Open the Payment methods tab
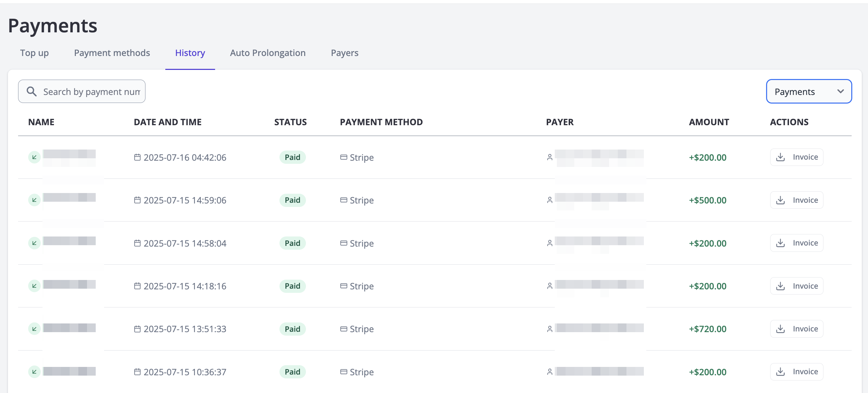This screenshot has height=393, width=868. [x=112, y=53]
